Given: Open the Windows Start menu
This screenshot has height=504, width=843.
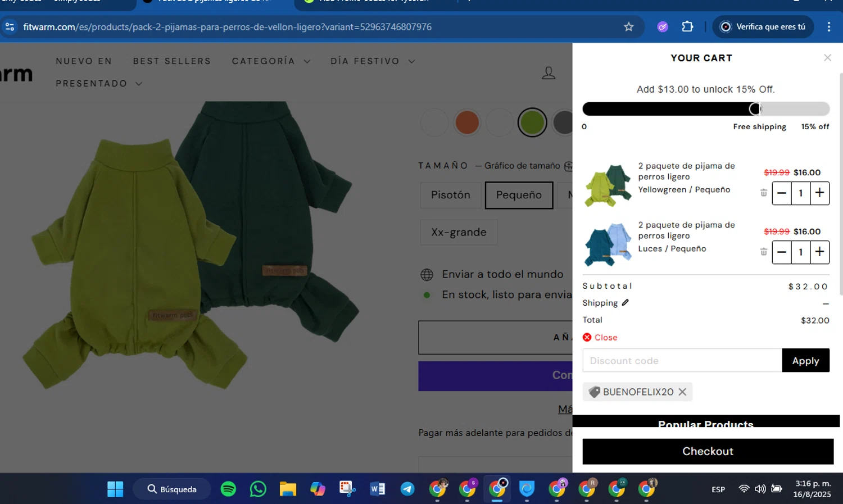Looking at the screenshot, I should point(115,489).
